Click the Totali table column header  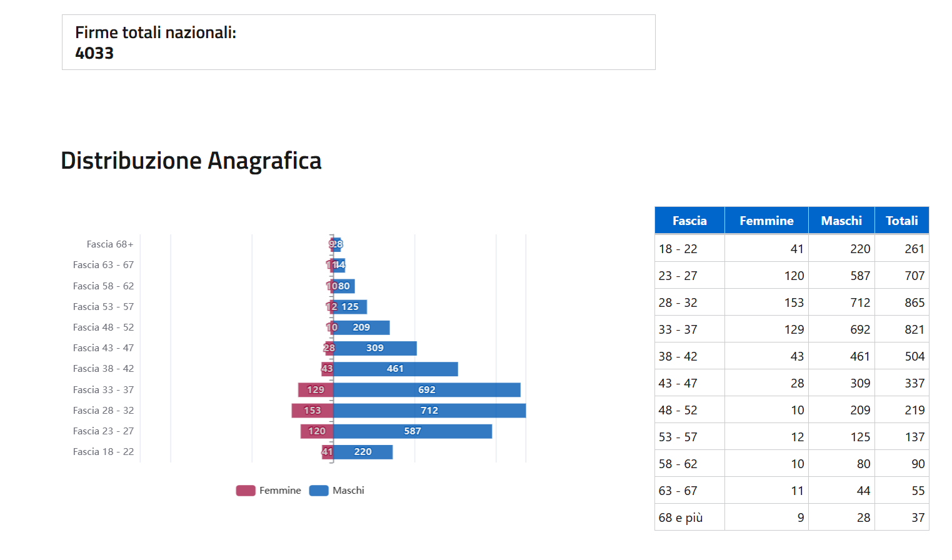pos(901,221)
